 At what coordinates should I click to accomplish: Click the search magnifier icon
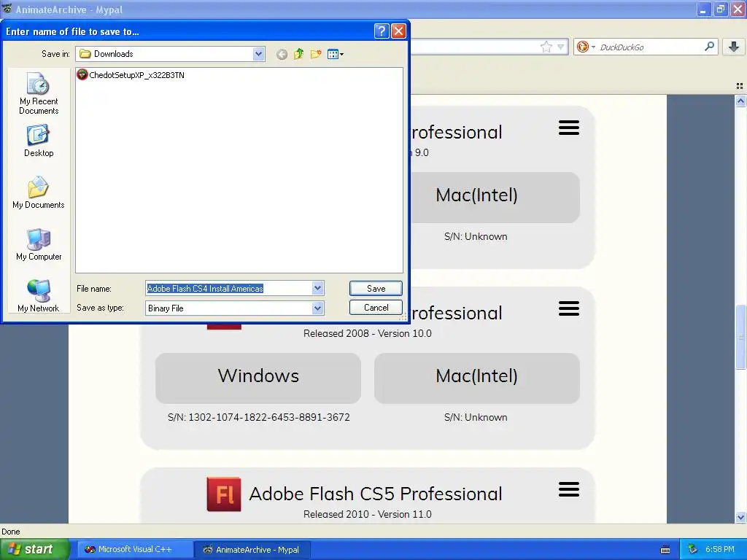coord(709,46)
